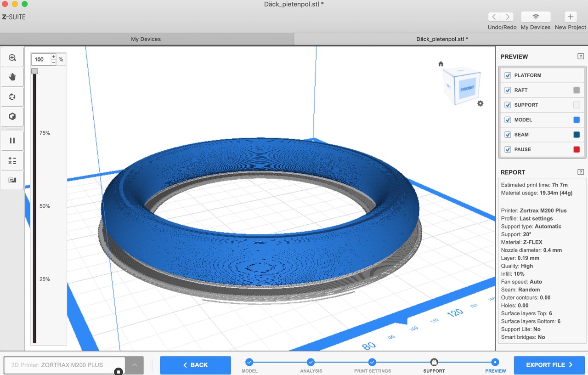Open the Preview panel help icon
Screen dimensions: 588x375
581,57
